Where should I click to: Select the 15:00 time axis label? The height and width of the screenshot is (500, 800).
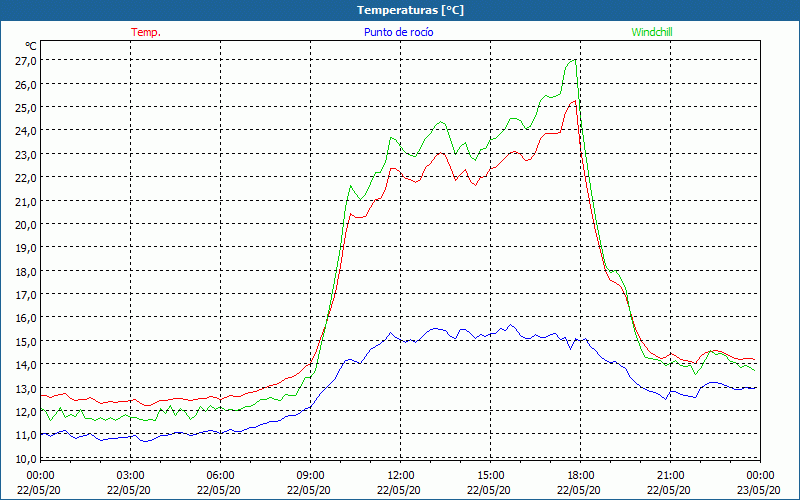(x=490, y=475)
